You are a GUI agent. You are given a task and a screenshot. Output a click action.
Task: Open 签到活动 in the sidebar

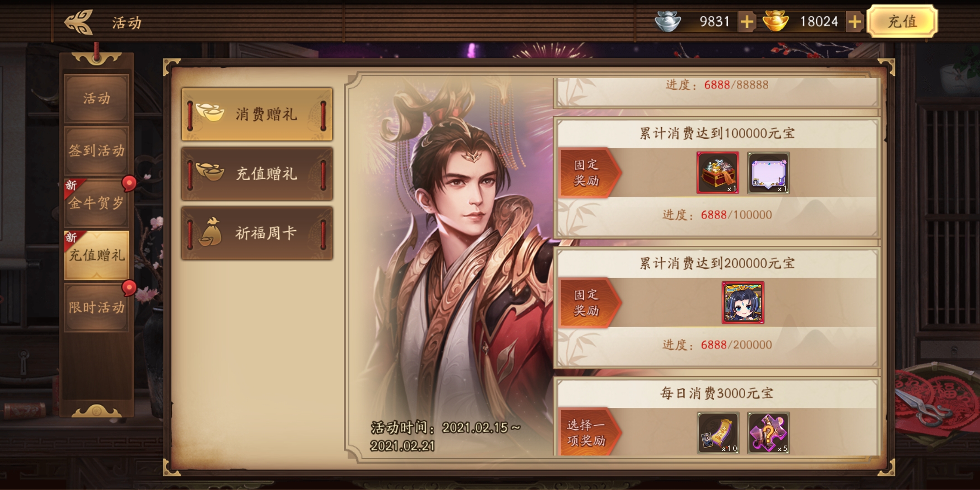(x=97, y=151)
